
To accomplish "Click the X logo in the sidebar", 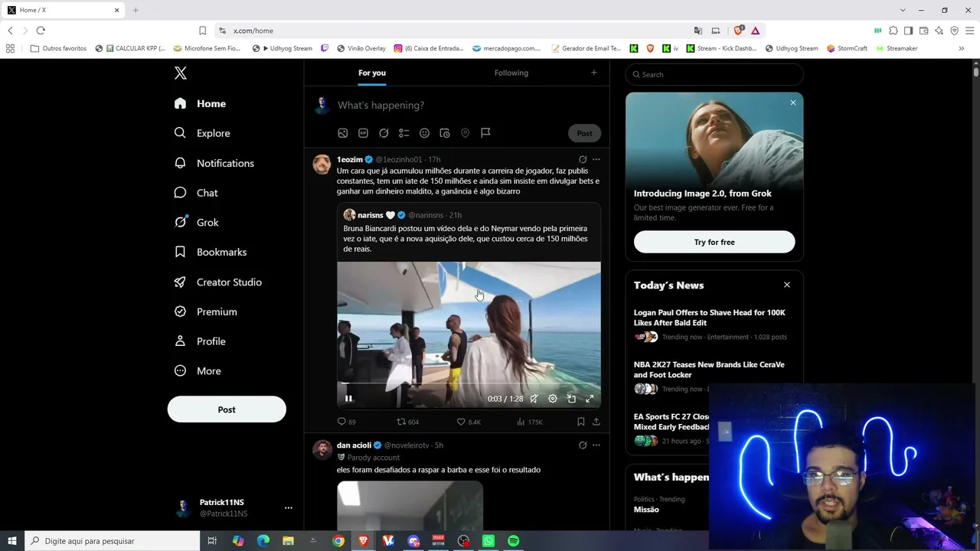I will click(x=181, y=73).
